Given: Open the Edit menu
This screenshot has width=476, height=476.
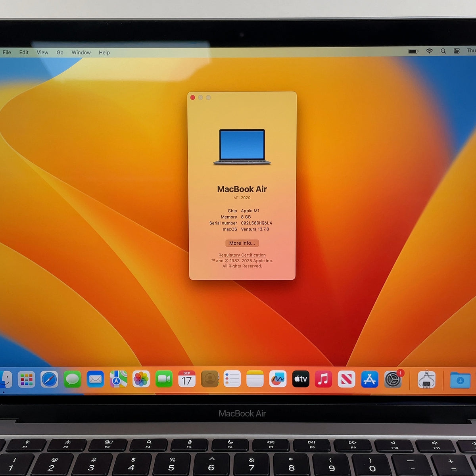Looking at the screenshot, I should click(24, 52).
